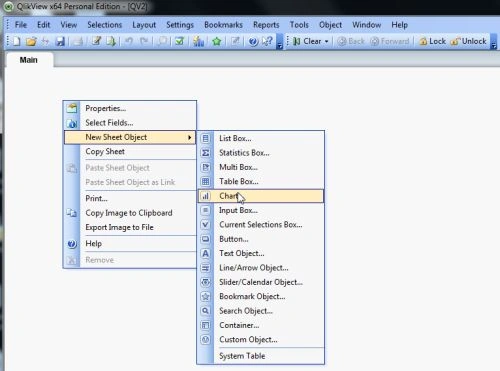
Task: Click the blue Help question-mark toolbar icon
Action: point(253,41)
